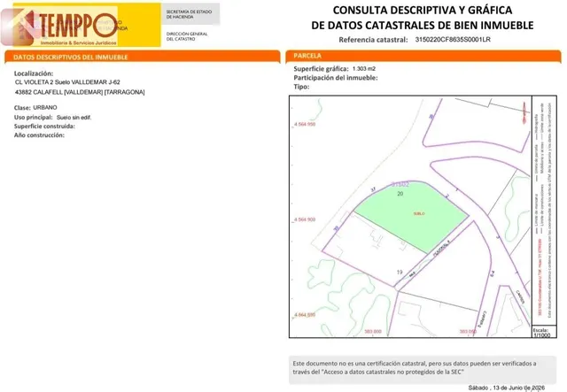Select the green SUELO parcel on the map

(411, 215)
